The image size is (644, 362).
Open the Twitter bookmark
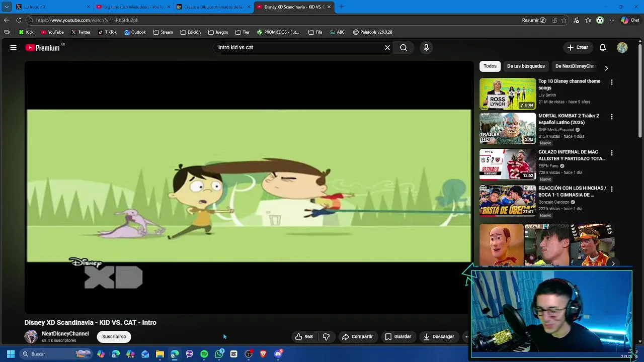(80, 32)
